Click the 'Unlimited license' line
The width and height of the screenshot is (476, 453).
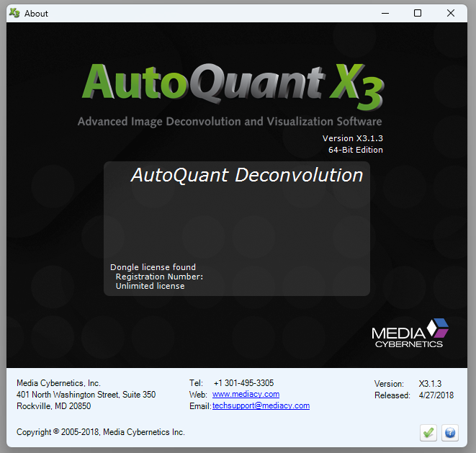point(150,286)
